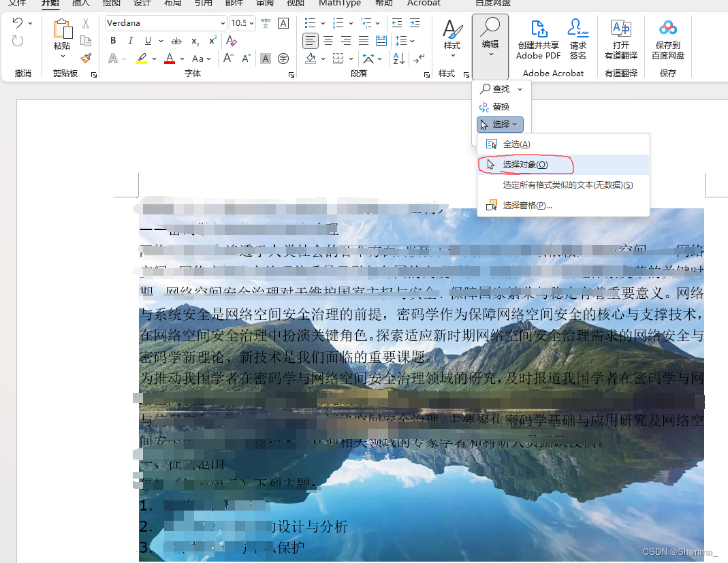Switch to MathType ribbon tab
728x563 pixels.
point(340,3)
